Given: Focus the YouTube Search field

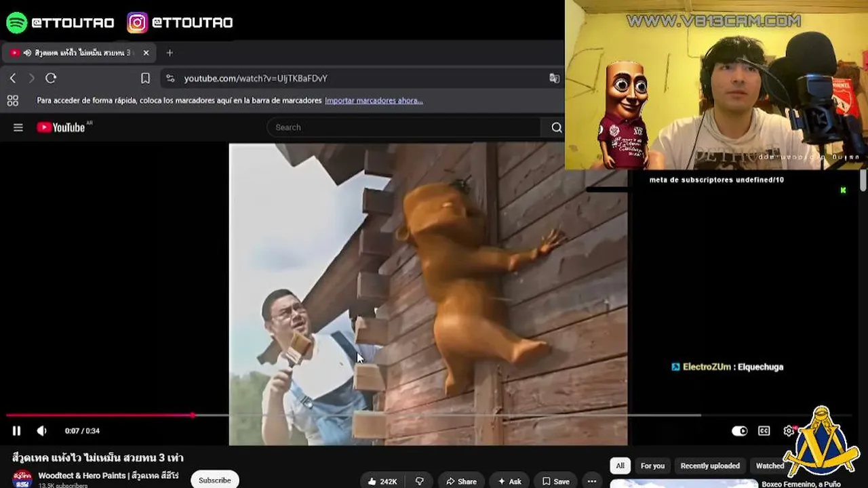Looking at the screenshot, I should 404,127.
